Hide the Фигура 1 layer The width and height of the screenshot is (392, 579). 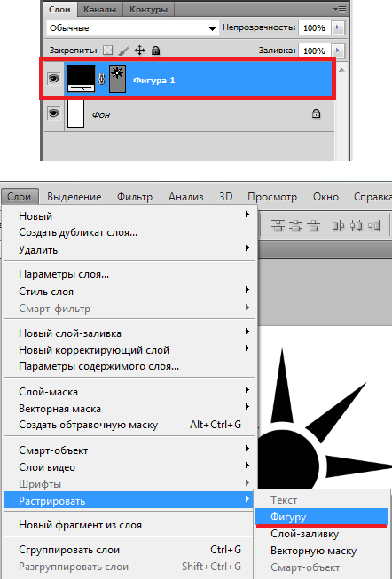tap(54, 78)
